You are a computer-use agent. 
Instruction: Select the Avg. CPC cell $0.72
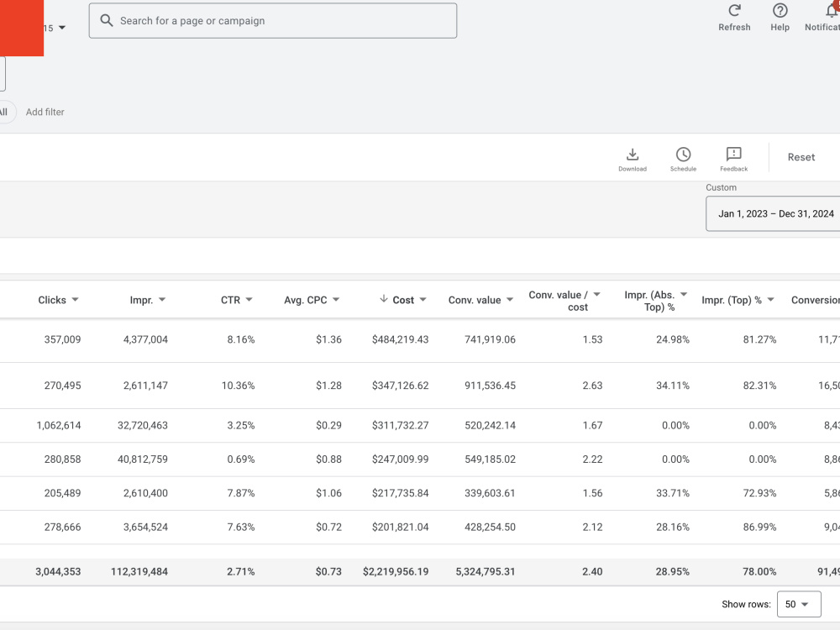click(x=328, y=527)
